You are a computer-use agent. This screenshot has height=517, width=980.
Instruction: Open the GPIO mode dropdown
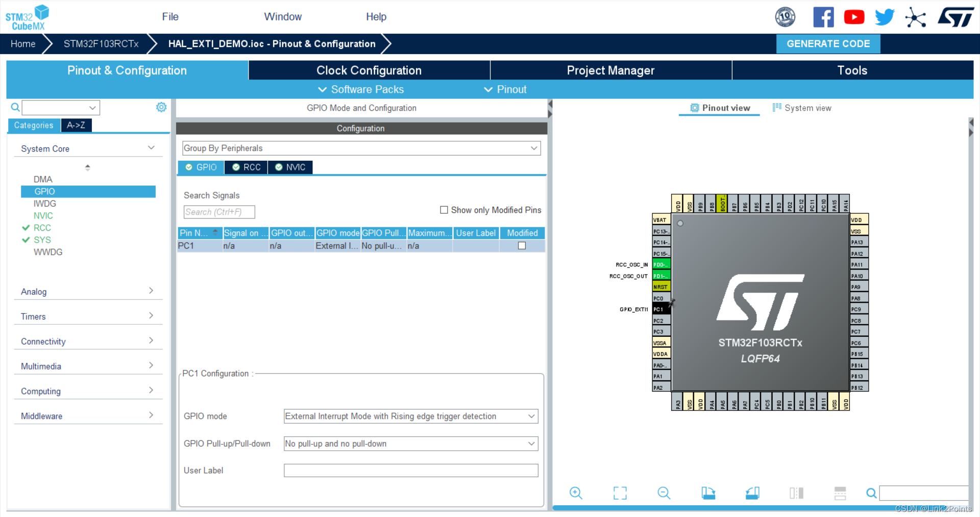tap(411, 416)
